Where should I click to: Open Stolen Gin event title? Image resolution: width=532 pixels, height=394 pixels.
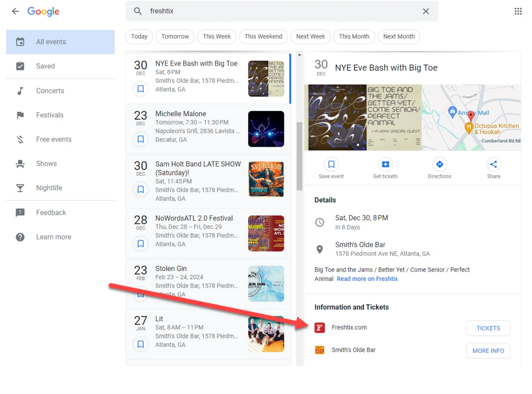pyautogui.click(x=171, y=269)
